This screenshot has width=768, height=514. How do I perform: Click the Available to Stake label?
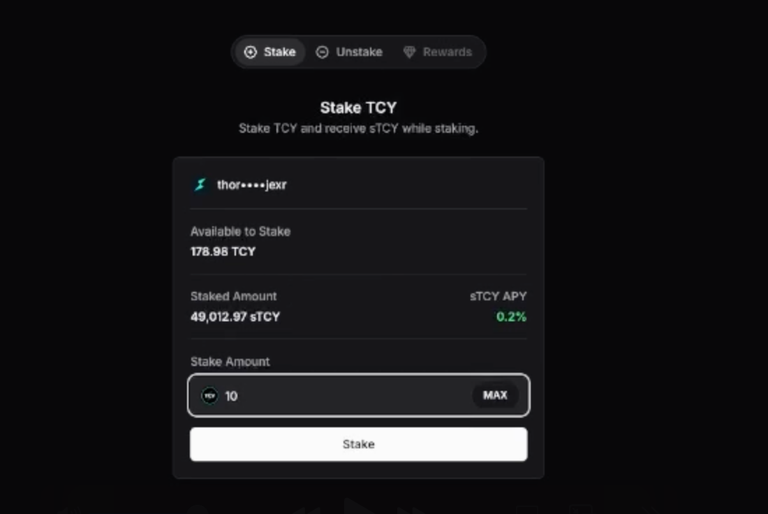click(x=240, y=231)
